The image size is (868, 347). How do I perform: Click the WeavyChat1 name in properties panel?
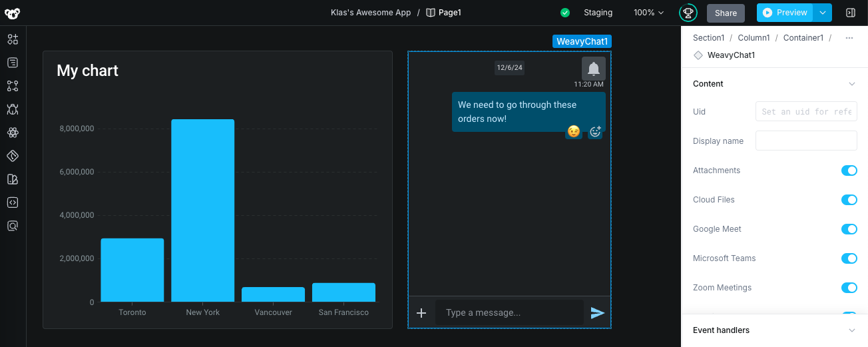[731, 55]
